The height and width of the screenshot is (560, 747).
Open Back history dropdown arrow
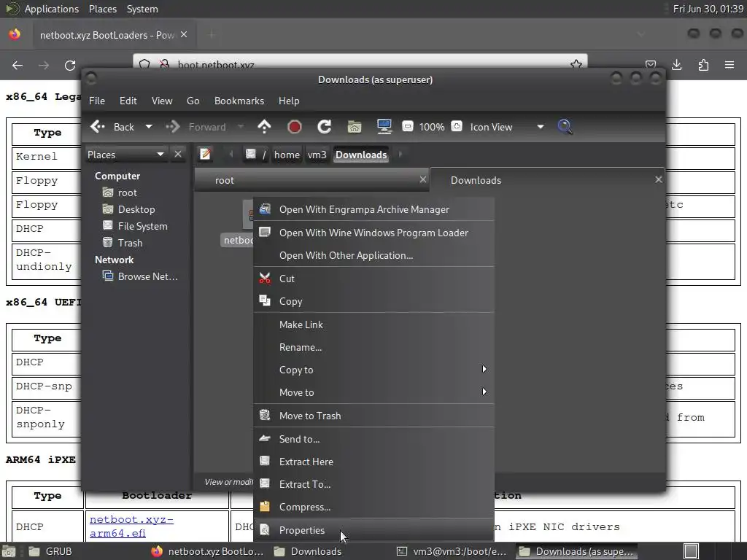coord(149,127)
